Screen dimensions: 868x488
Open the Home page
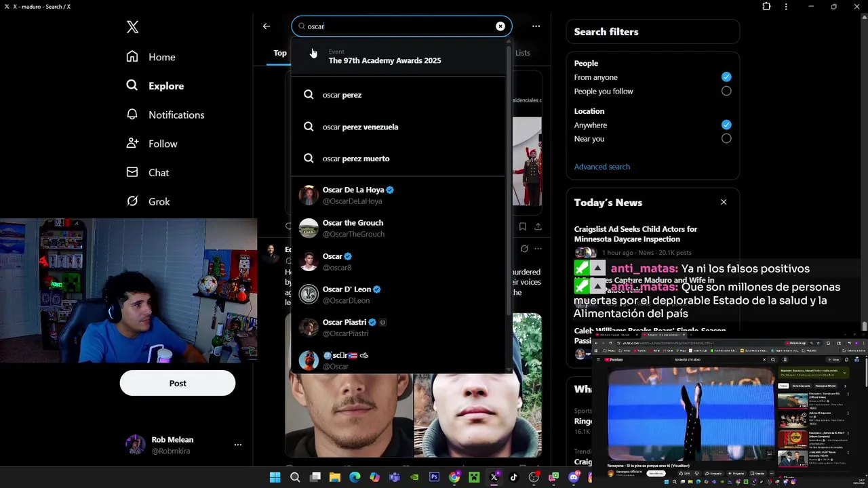(151, 57)
